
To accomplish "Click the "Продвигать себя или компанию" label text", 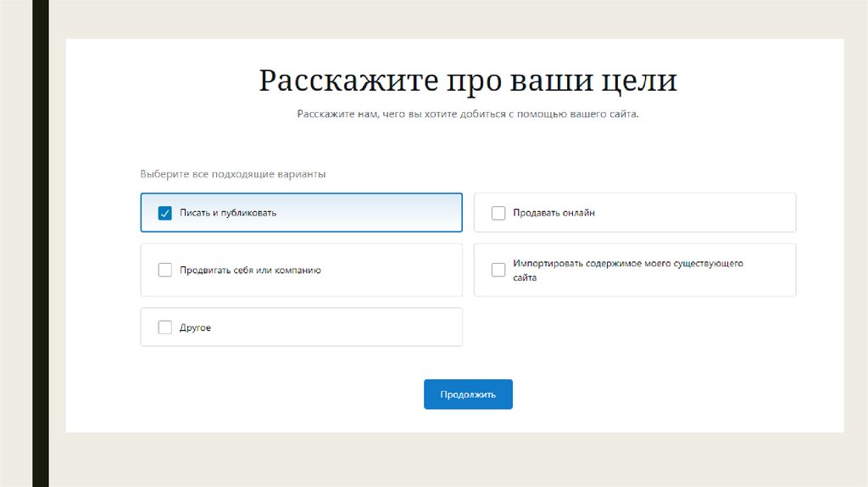I will (250, 271).
